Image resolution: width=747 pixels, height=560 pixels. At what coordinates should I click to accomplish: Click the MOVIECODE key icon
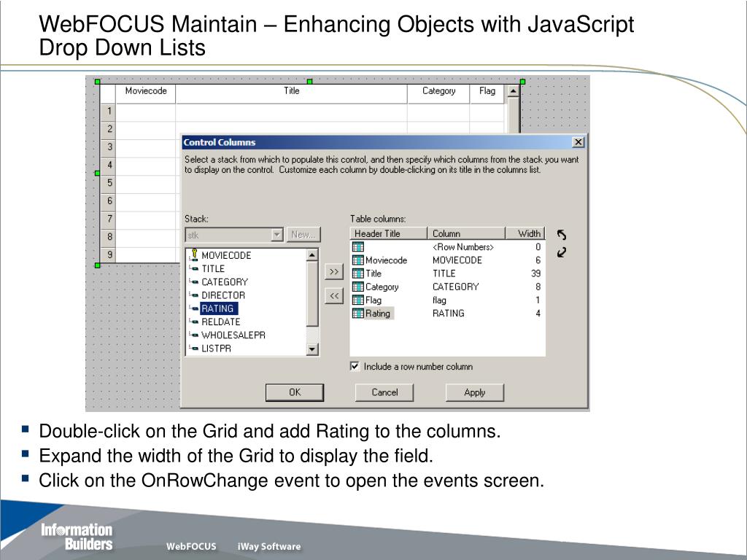(194, 254)
